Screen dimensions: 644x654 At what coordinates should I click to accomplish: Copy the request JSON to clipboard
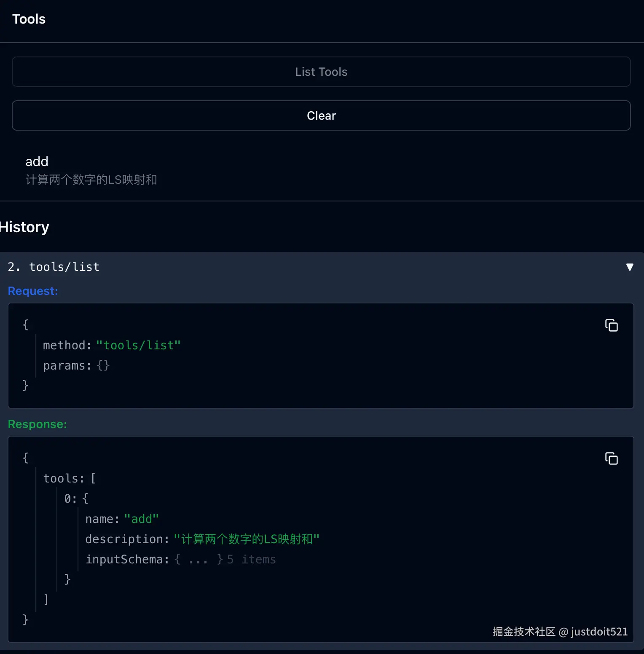611,325
